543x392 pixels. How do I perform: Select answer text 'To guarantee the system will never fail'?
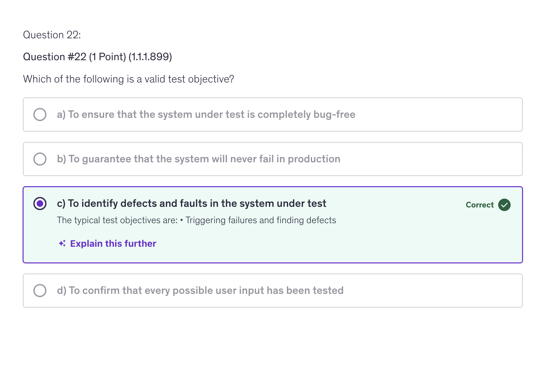coord(199,159)
